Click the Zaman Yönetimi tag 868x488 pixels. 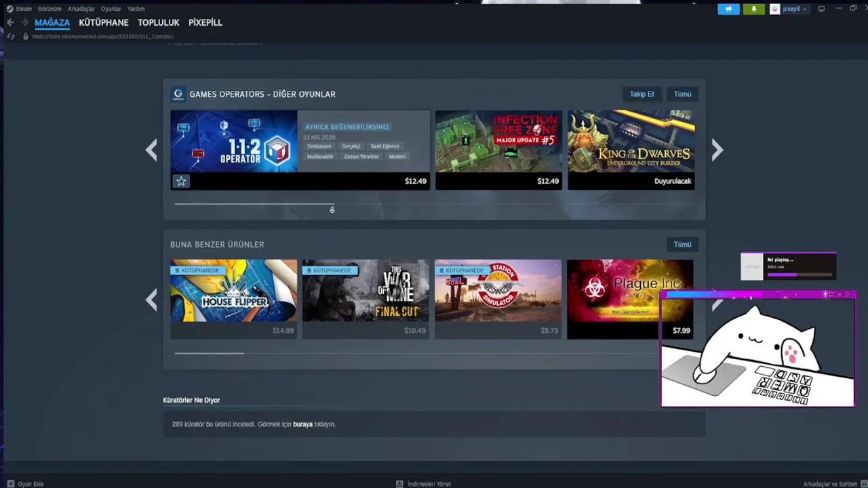coord(360,157)
